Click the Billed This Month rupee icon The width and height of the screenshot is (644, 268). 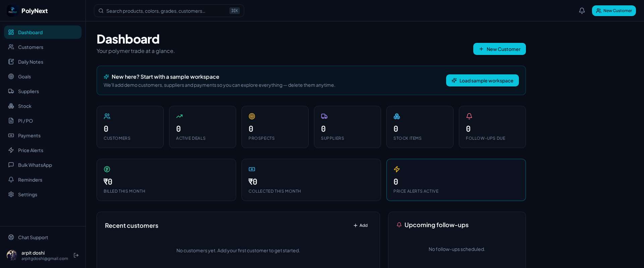click(x=107, y=169)
